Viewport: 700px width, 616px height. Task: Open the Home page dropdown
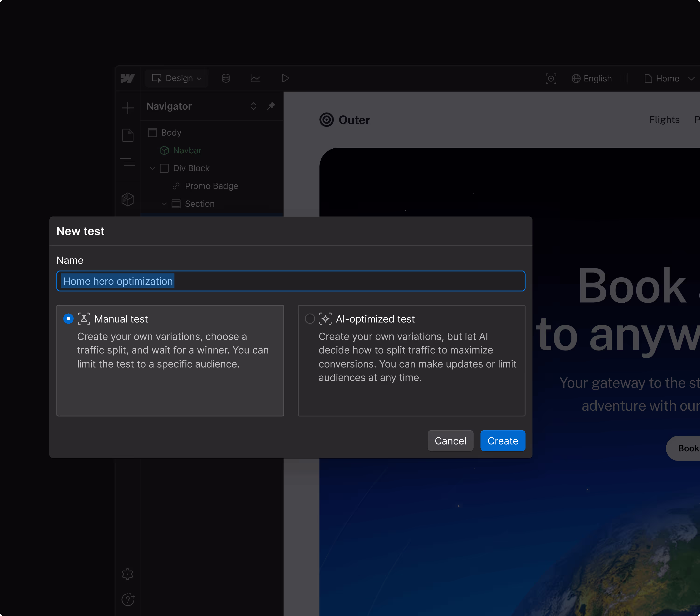[668, 78]
